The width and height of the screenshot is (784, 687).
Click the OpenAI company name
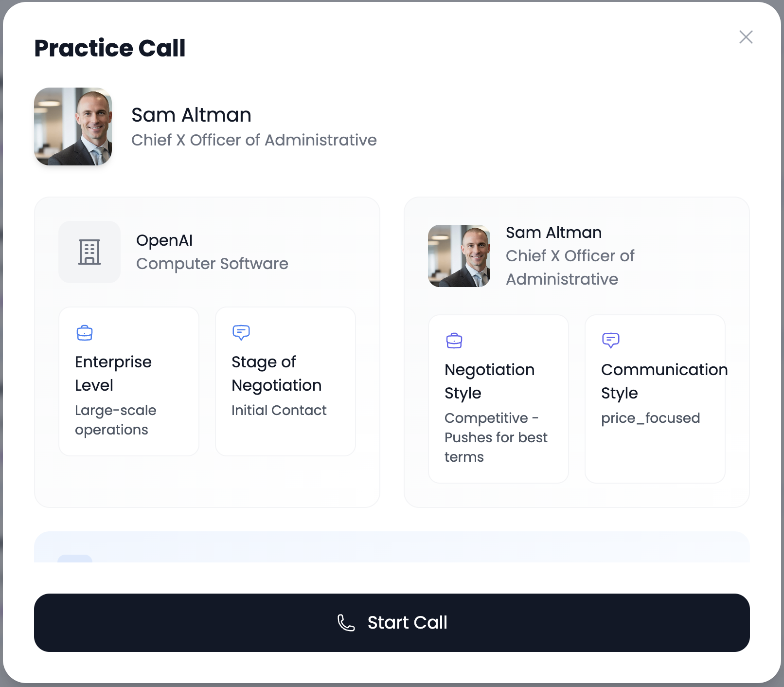pyautogui.click(x=164, y=240)
